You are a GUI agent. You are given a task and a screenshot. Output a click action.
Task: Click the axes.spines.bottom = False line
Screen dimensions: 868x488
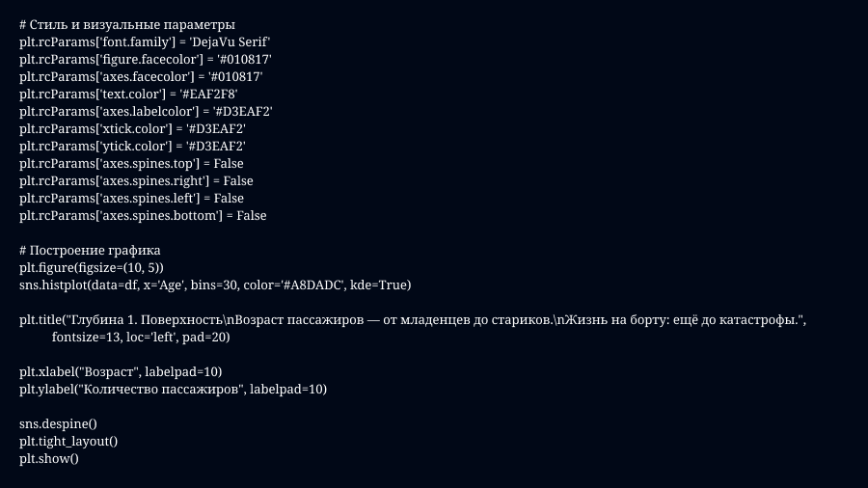click(143, 215)
